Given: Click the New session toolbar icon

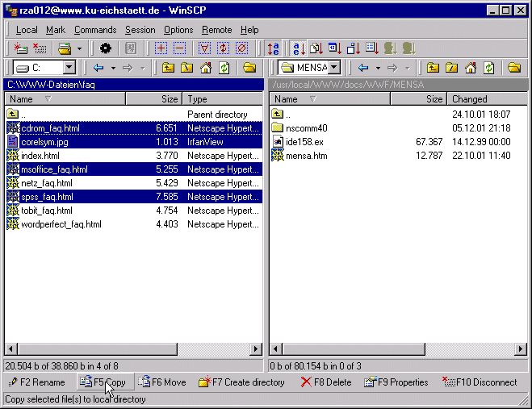Looking at the screenshot, I should (x=20, y=48).
